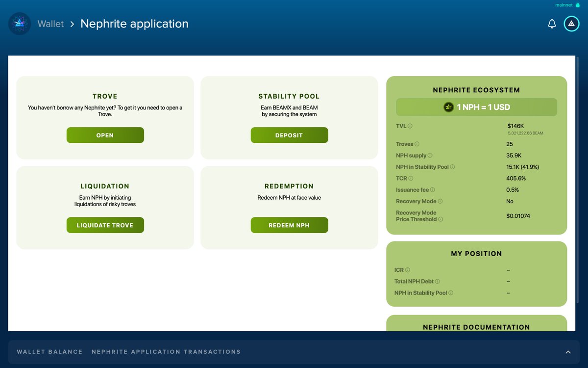Click the OPEN trove button
Image resolution: width=588 pixels, height=368 pixels.
[105, 135]
